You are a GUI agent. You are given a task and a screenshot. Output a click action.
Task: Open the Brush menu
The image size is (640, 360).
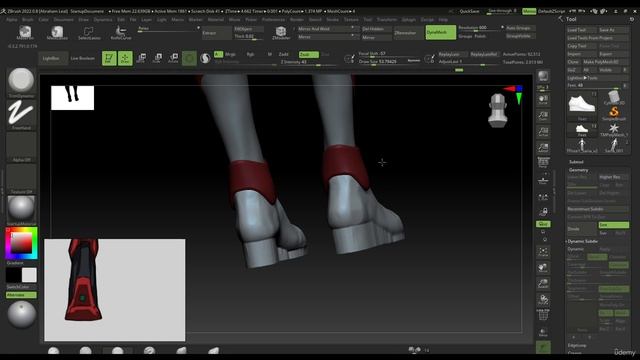point(28,20)
